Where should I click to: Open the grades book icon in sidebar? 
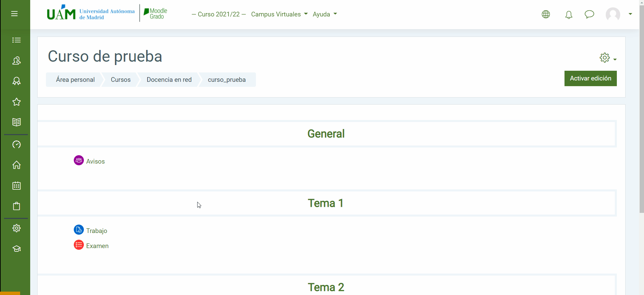click(x=16, y=122)
